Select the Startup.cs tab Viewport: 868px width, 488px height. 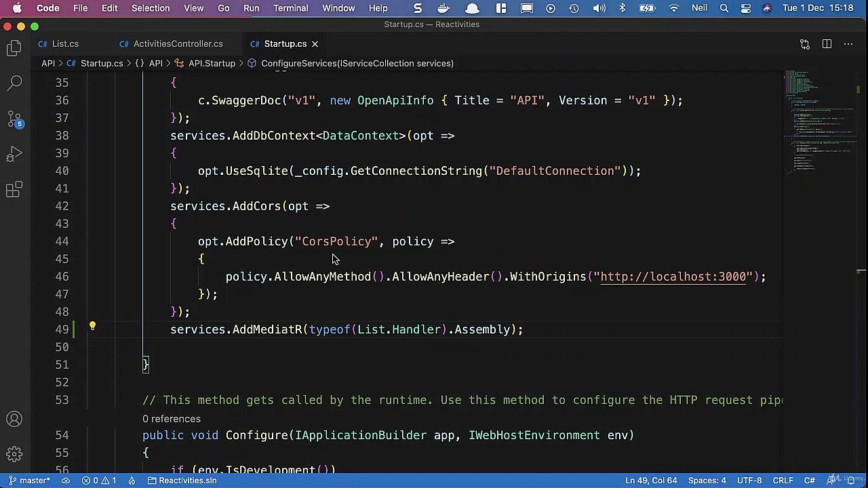point(285,44)
